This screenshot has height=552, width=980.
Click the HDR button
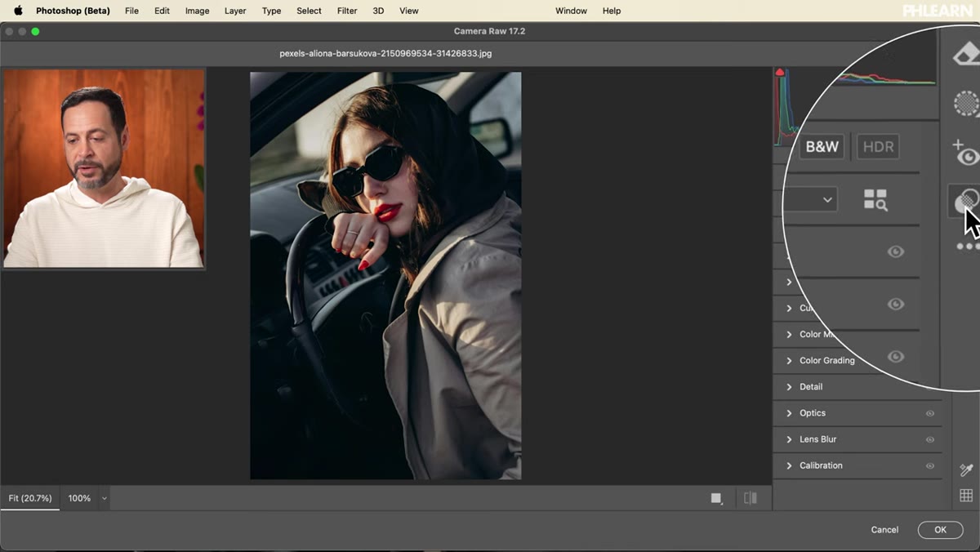(x=878, y=147)
